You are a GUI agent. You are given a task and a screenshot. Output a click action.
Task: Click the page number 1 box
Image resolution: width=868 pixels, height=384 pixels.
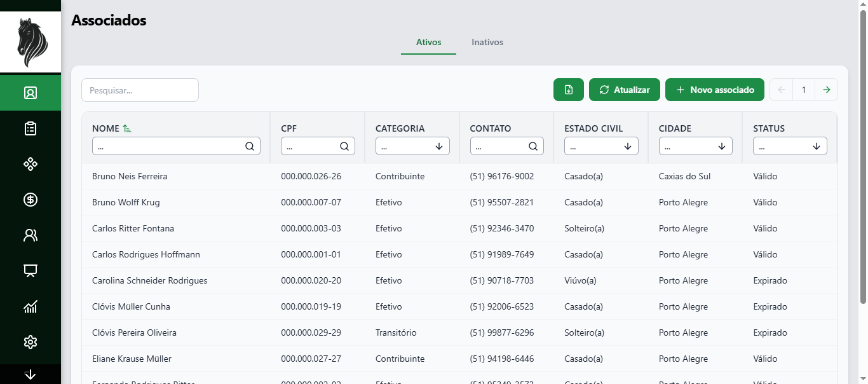pos(804,90)
